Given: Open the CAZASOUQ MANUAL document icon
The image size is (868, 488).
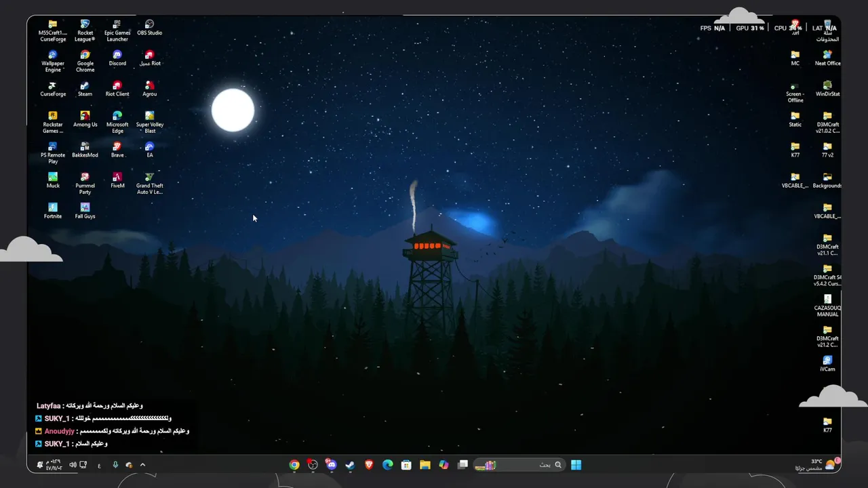Looking at the screenshot, I should tap(827, 306).
